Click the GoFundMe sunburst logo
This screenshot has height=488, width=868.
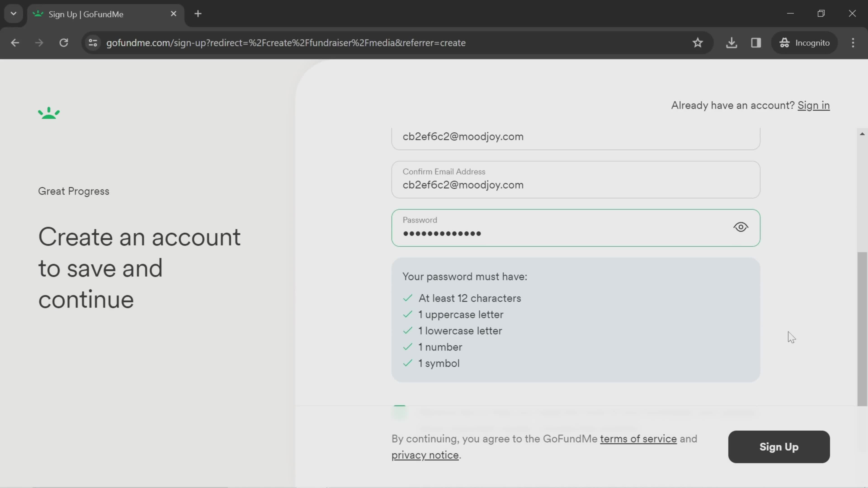click(49, 113)
